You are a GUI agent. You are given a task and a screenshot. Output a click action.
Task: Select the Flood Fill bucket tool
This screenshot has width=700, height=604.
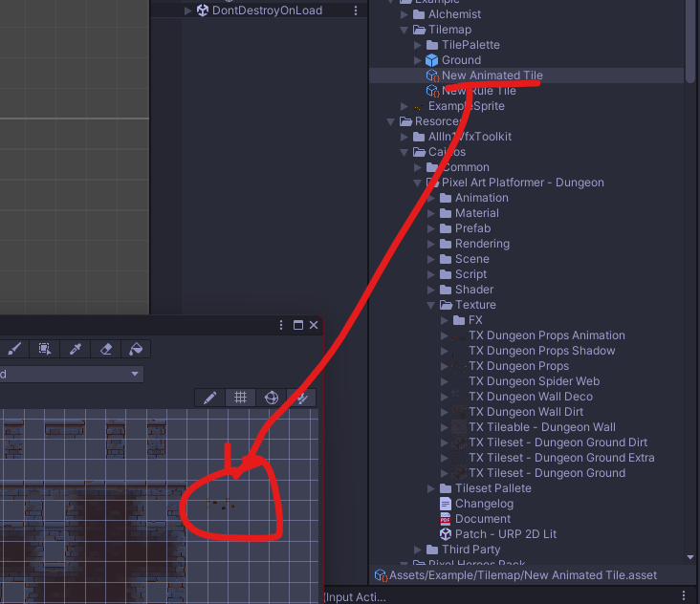click(136, 349)
